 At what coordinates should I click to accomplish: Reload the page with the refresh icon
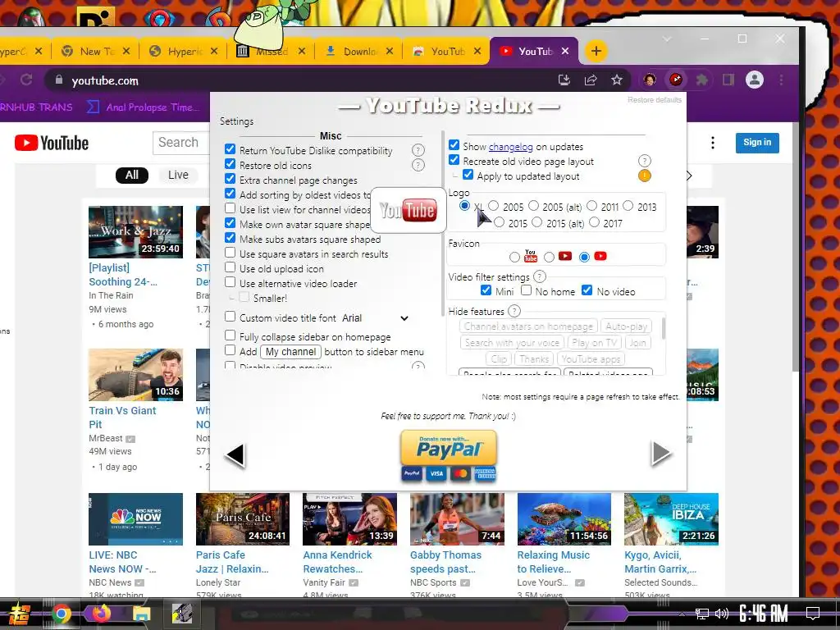tap(26, 80)
